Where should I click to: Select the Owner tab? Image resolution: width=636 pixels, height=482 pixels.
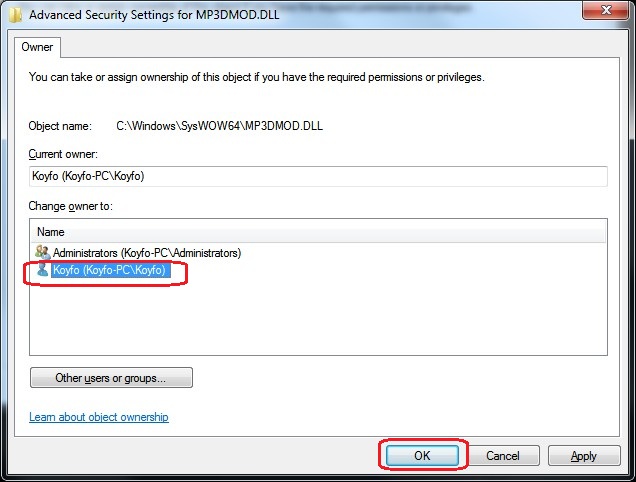pos(37,47)
